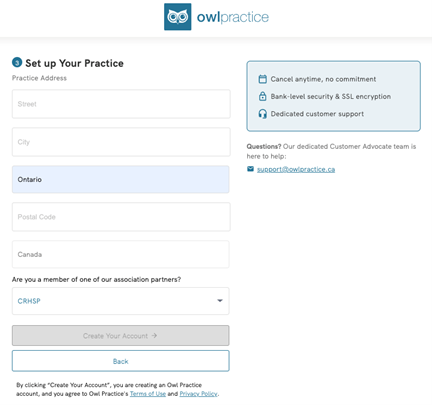Click the calendar icon beside Cancel anytime
Screen dimensions: 432x405
263,79
